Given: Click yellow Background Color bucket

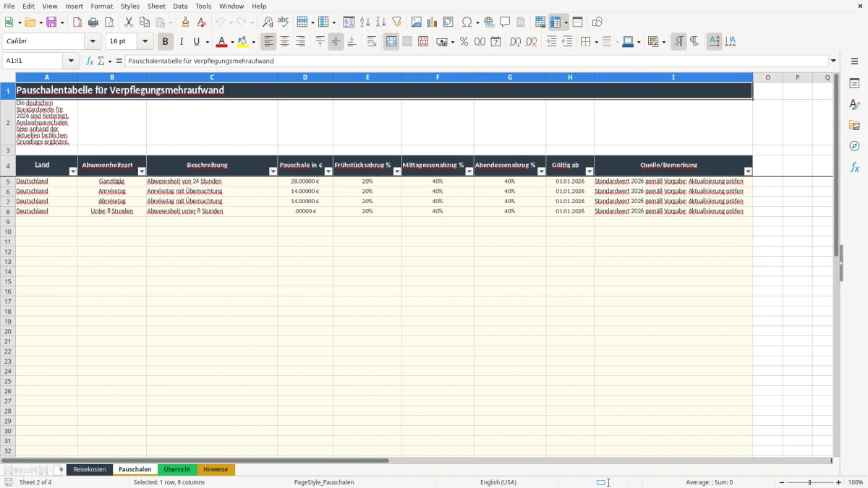Looking at the screenshot, I should 243,42.
